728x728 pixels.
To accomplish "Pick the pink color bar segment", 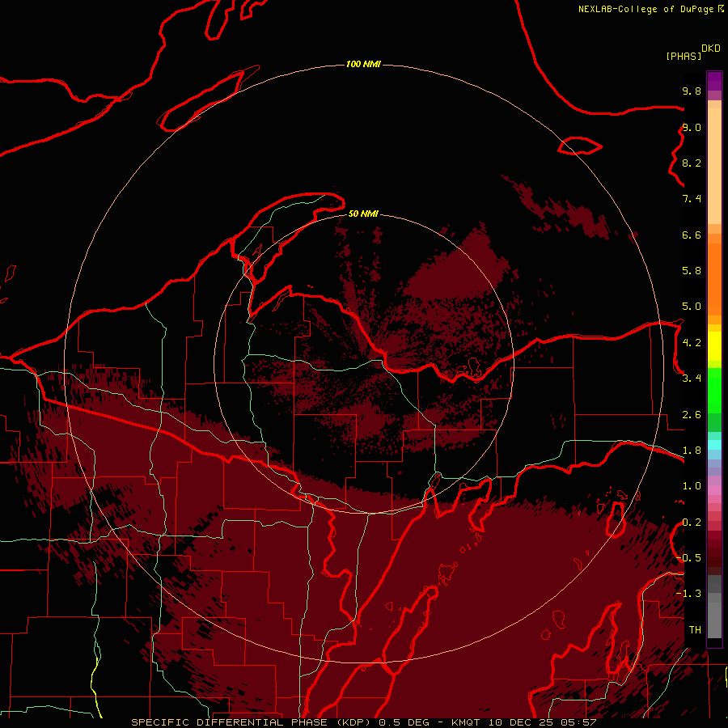I will click(714, 490).
